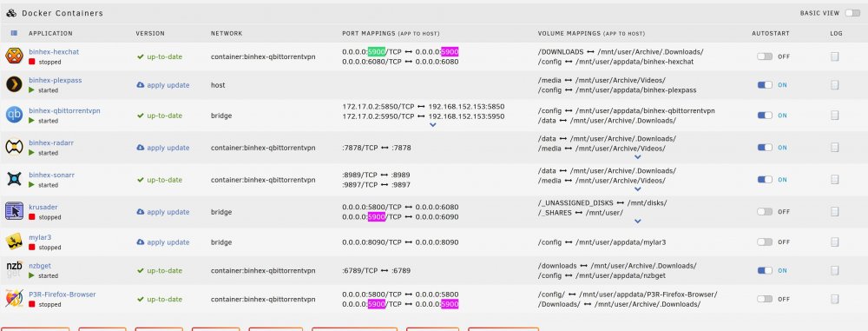Click the P3R-Firefox-Browser container icon
The height and width of the screenshot is (331, 868).
pyautogui.click(x=14, y=298)
